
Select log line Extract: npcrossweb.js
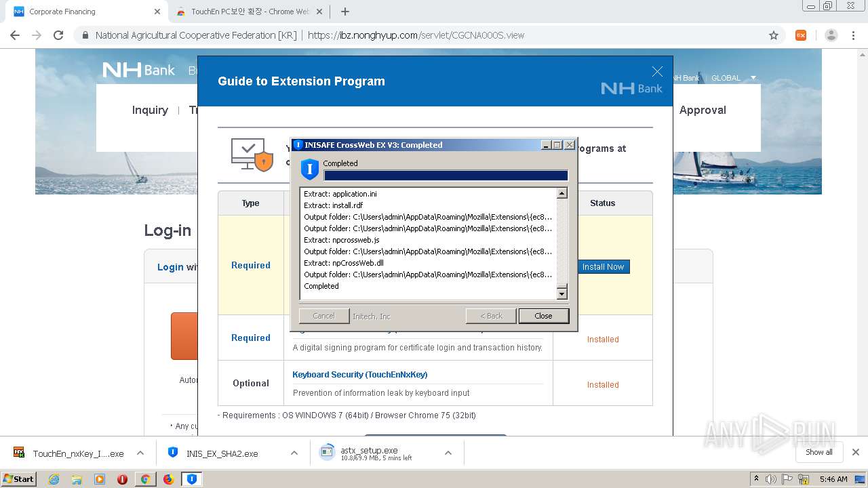342,240
